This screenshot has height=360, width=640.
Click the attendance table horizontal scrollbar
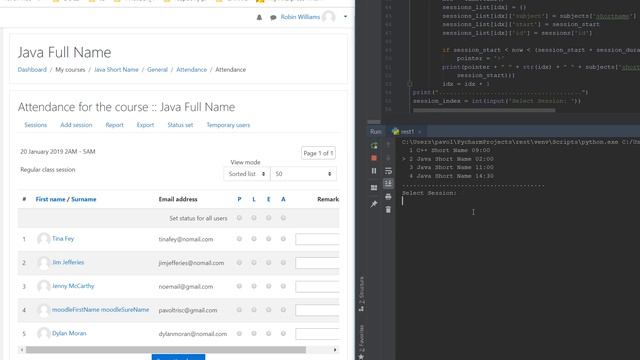coord(166,350)
